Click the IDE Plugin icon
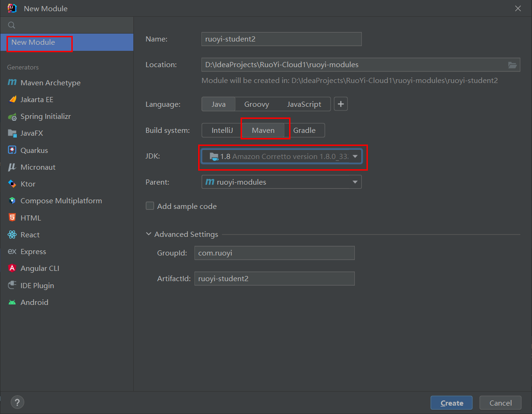This screenshot has height=414, width=532. coord(12,285)
